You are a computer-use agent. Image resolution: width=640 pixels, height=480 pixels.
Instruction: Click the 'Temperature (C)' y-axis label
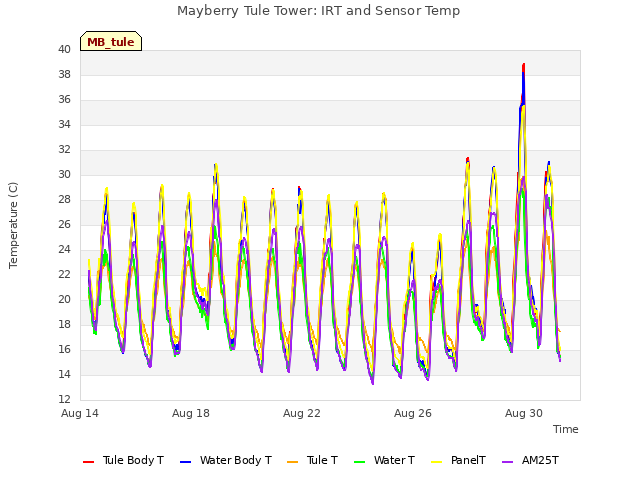[x=13, y=225]
